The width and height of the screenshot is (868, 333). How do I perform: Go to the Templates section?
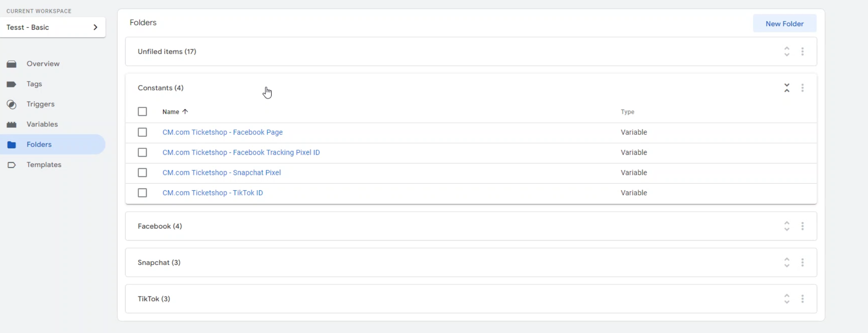[x=44, y=165]
